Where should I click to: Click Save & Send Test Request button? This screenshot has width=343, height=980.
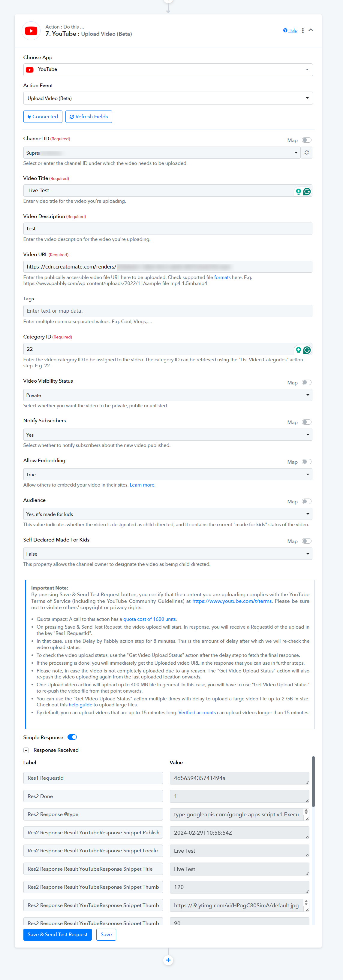click(57, 934)
